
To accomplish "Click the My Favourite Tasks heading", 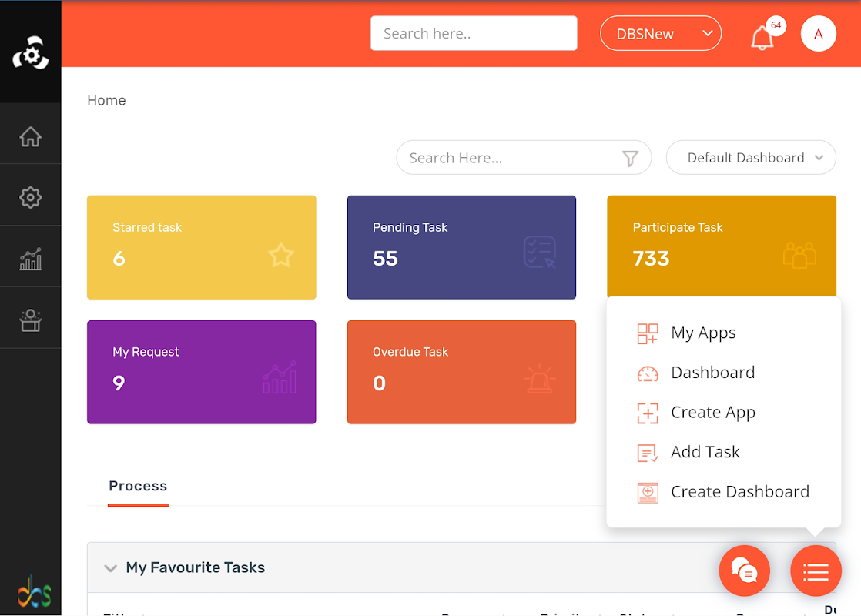I will coord(196,567).
